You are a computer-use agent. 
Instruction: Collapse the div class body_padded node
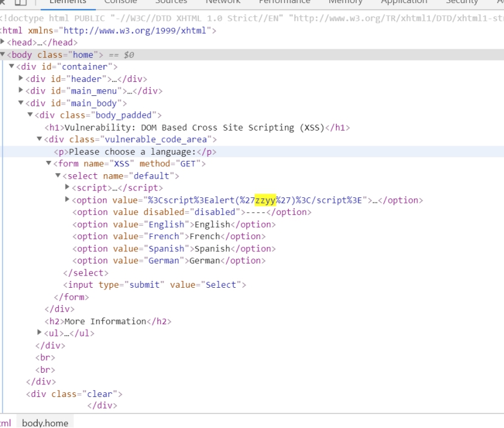(x=30, y=114)
